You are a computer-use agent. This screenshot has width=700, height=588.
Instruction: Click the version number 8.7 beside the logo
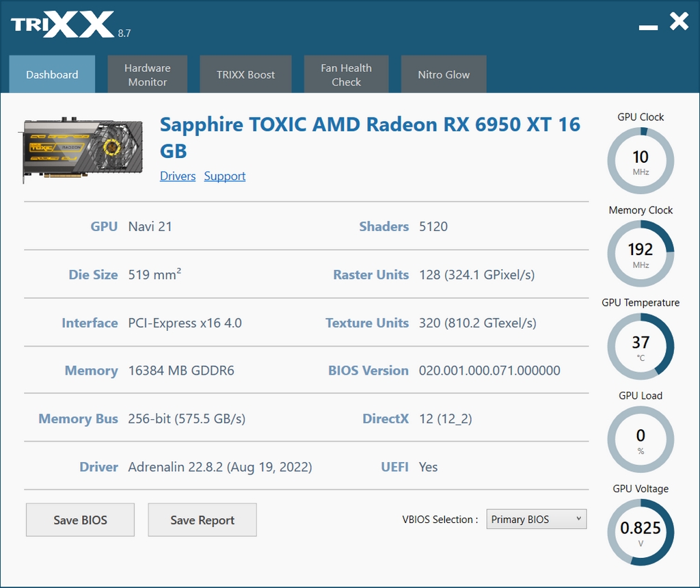(124, 34)
